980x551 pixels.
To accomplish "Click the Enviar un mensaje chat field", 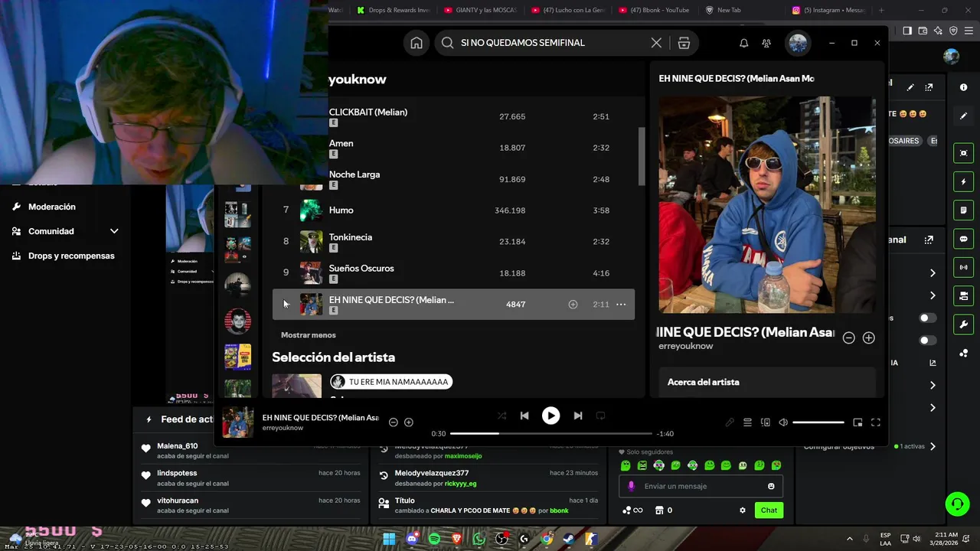I will [x=701, y=486].
